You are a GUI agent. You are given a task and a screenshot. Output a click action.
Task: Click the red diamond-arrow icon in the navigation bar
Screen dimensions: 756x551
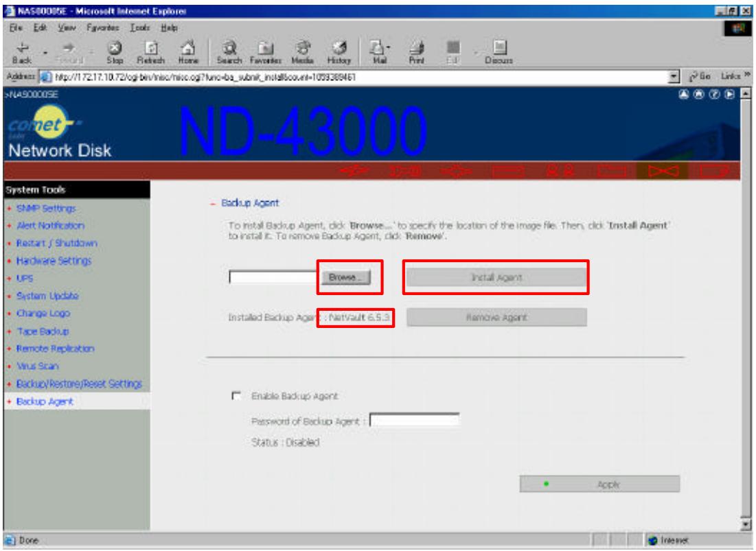pyautogui.click(x=457, y=170)
